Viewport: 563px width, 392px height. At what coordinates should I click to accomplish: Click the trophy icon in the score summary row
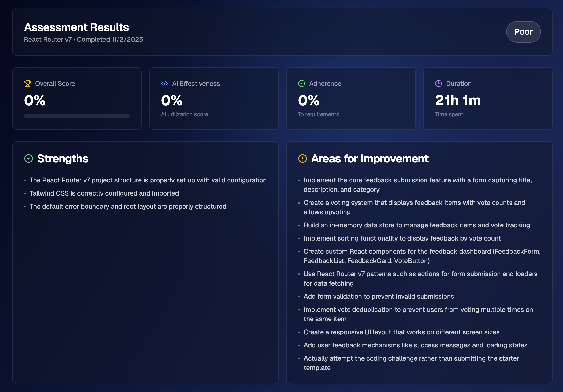click(28, 83)
